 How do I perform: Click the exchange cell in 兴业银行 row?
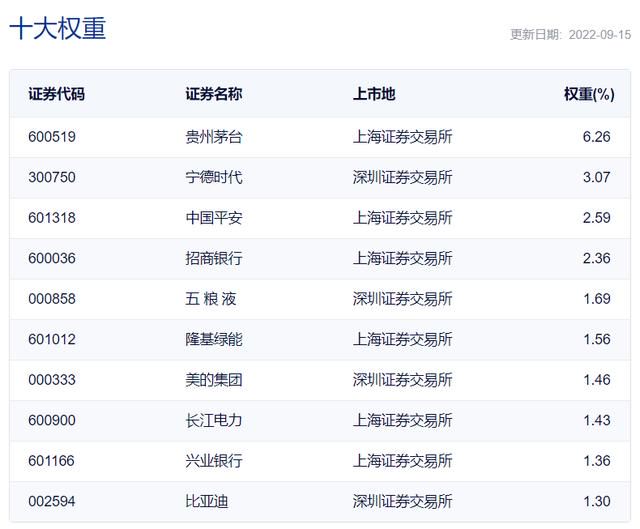[402, 461]
